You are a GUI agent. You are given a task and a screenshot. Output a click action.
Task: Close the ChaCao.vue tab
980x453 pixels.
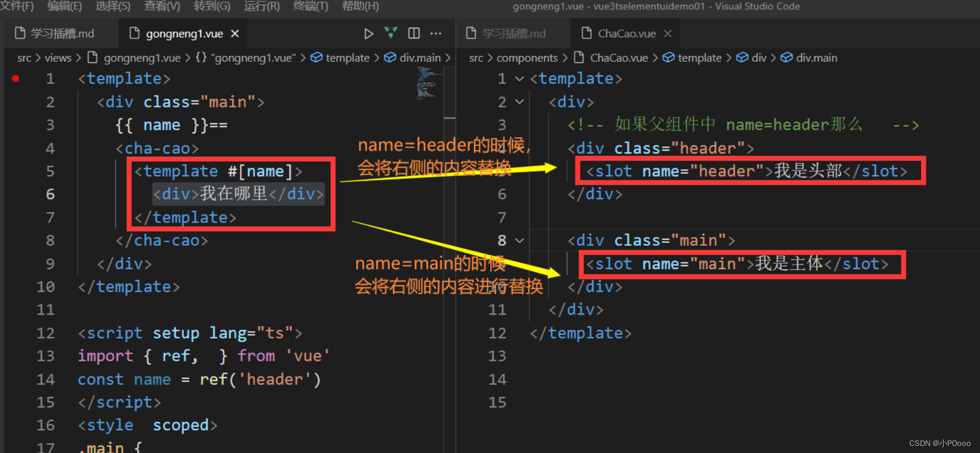click(668, 34)
